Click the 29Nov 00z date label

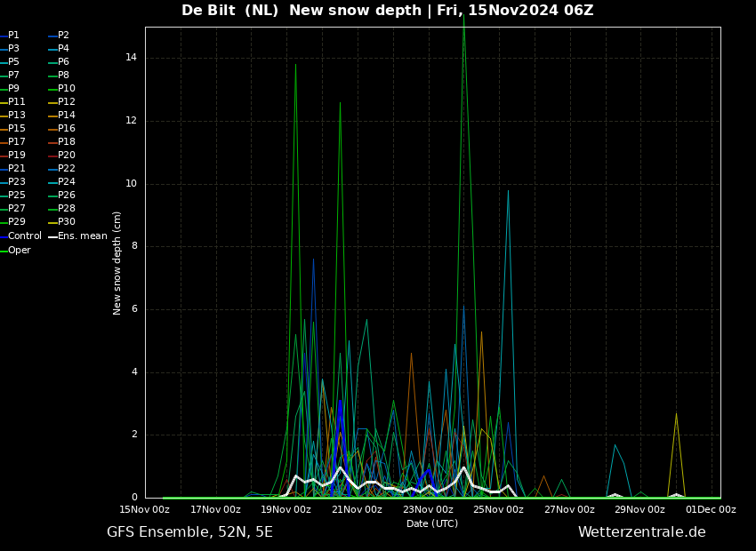tap(639, 509)
